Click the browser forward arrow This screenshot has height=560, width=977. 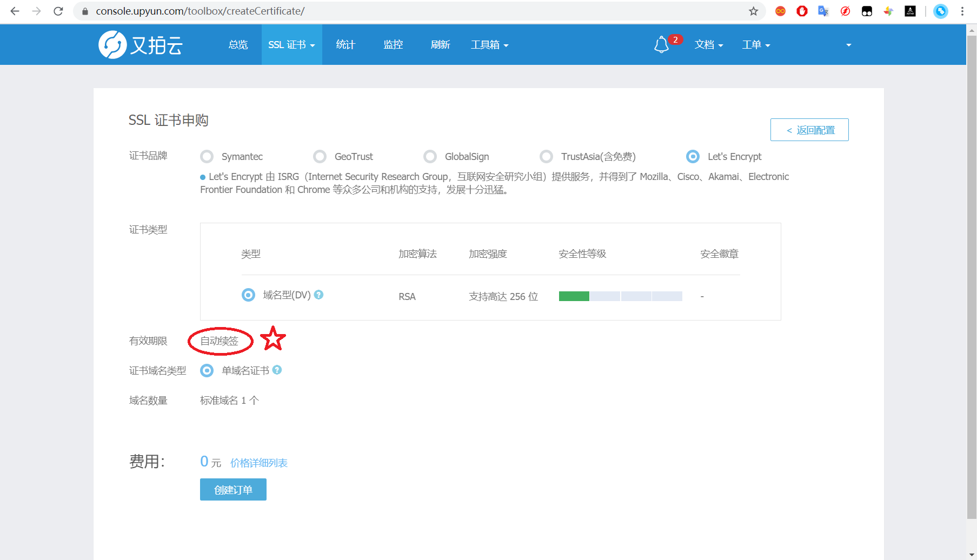coord(36,11)
